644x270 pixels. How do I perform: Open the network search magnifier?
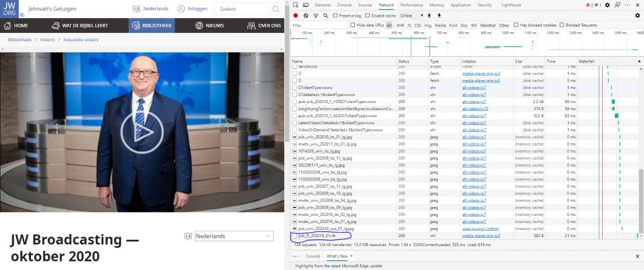[325, 15]
